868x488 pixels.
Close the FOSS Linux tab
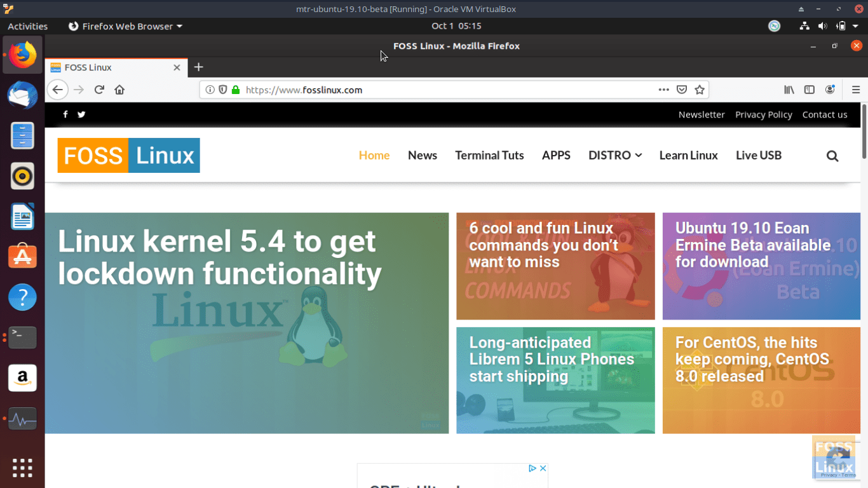point(177,67)
